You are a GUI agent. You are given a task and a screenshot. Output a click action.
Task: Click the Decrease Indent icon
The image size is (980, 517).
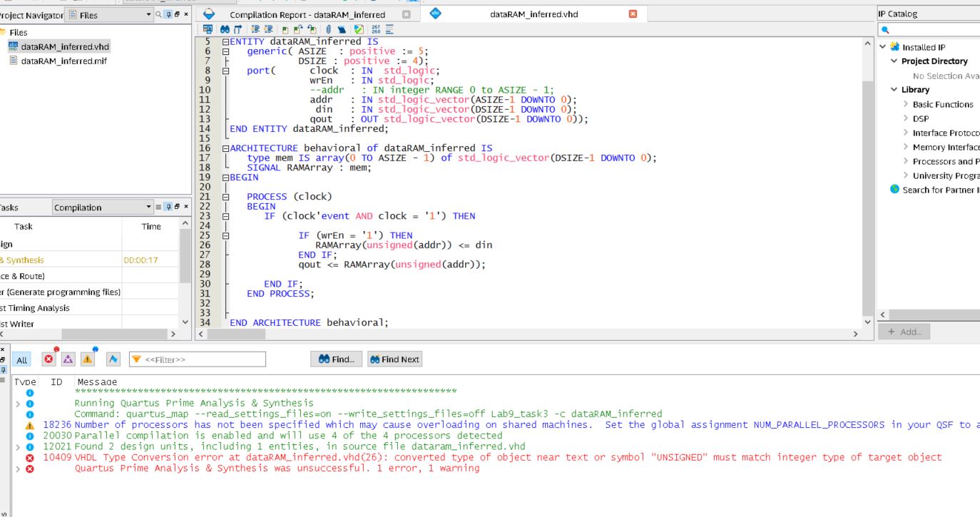coord(269,29)
